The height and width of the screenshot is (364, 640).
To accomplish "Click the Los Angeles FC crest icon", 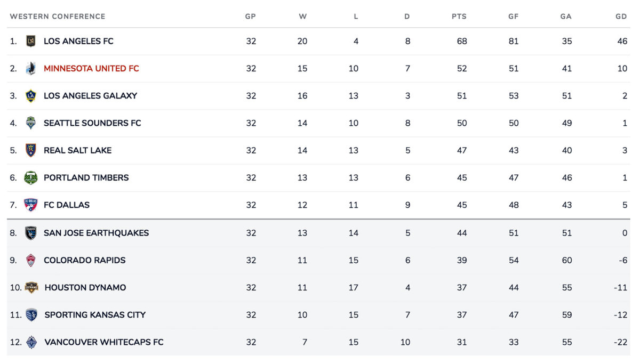I will [x=31, y=41].
